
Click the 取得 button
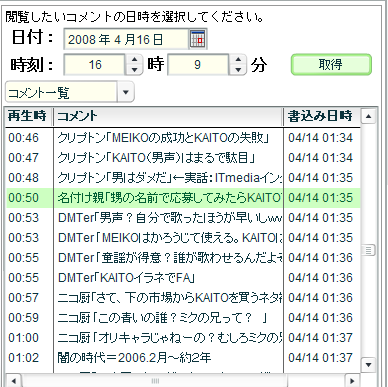pos(331,64)
